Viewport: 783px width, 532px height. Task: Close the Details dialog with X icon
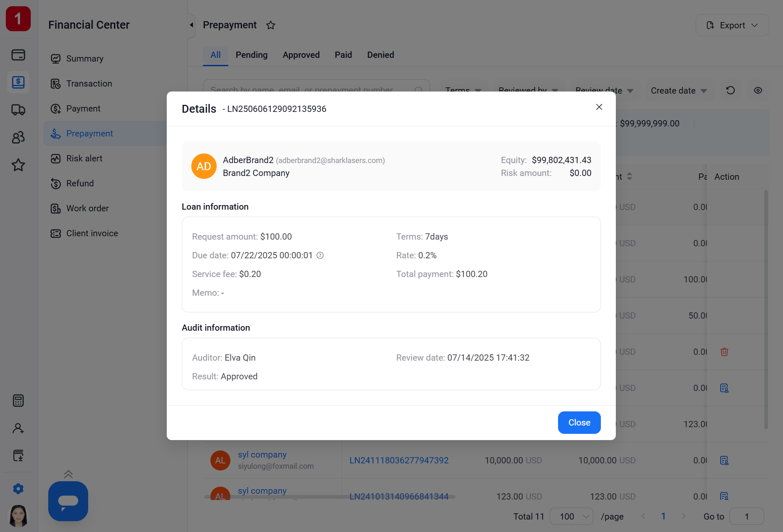point(599,107)
